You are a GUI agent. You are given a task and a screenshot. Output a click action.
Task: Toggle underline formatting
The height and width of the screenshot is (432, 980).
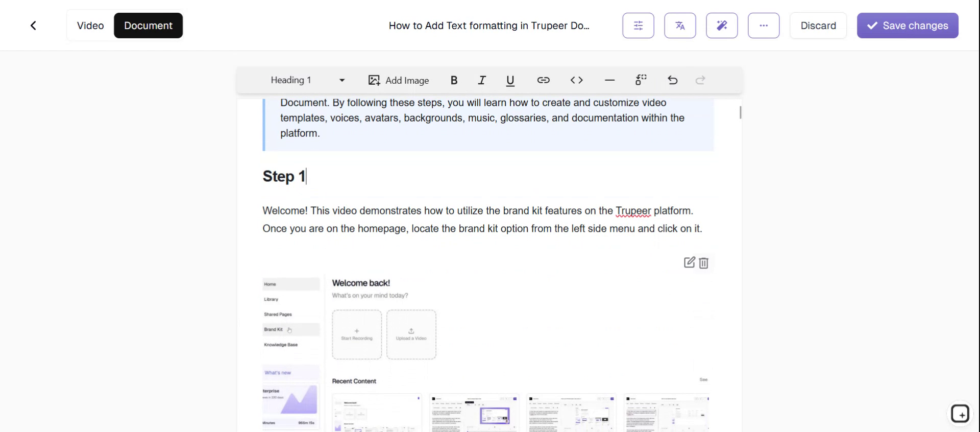510,80
